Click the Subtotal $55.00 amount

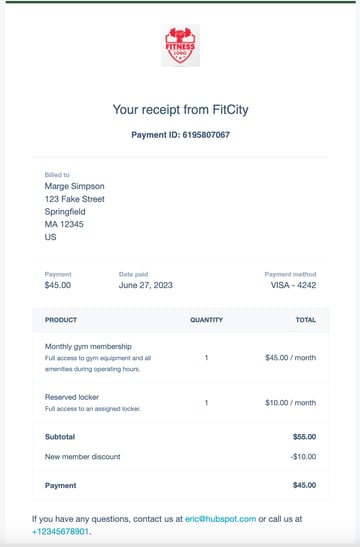coord(304,437)
